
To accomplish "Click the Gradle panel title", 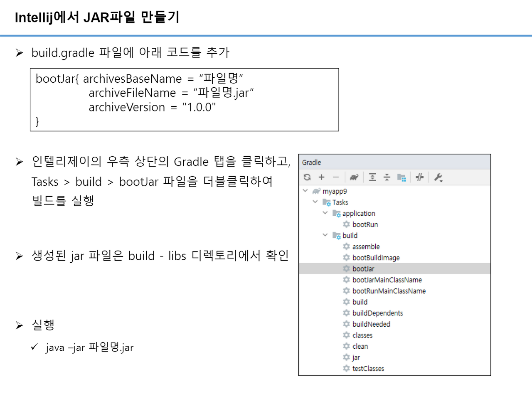I will click(x=311, y=163).
